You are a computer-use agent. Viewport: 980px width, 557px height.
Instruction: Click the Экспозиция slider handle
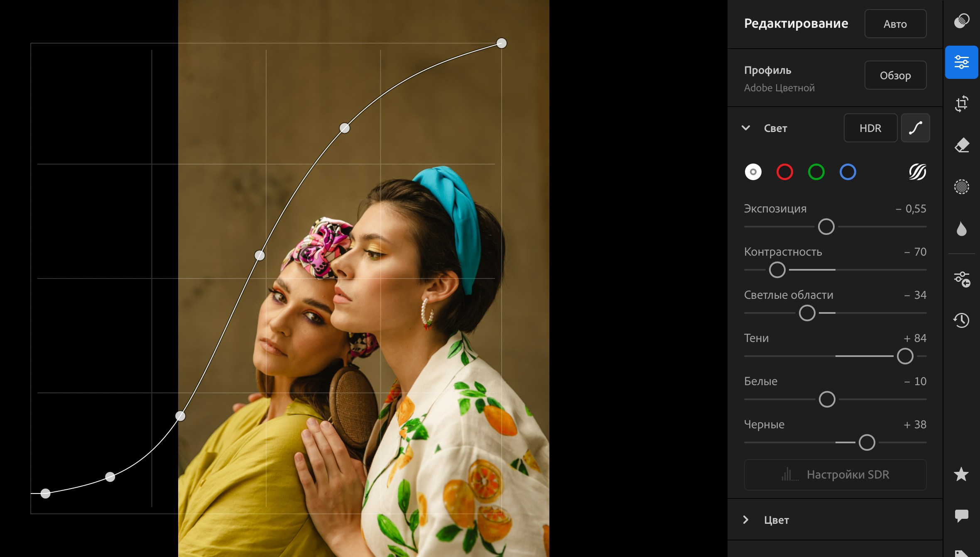(x=826, y=227)
